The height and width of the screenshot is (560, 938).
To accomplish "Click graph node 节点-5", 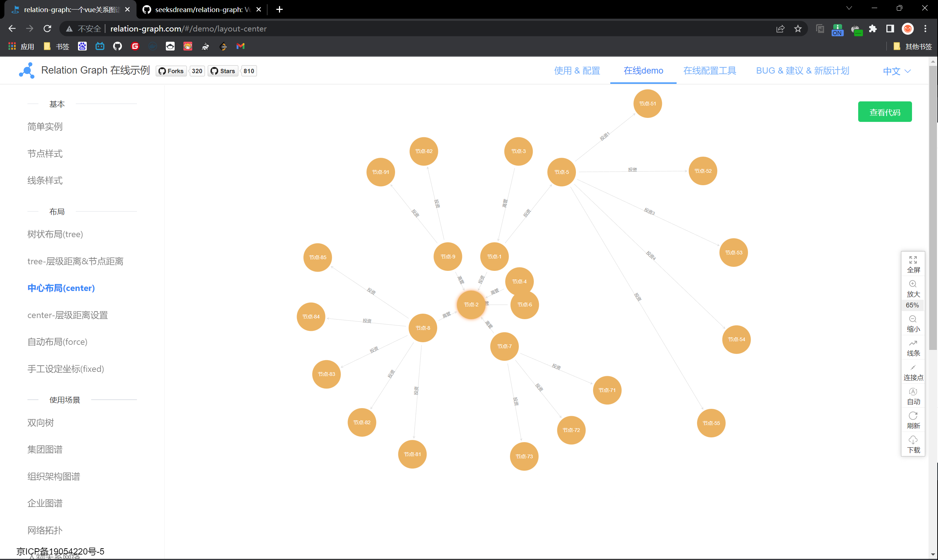I will 561,172.
